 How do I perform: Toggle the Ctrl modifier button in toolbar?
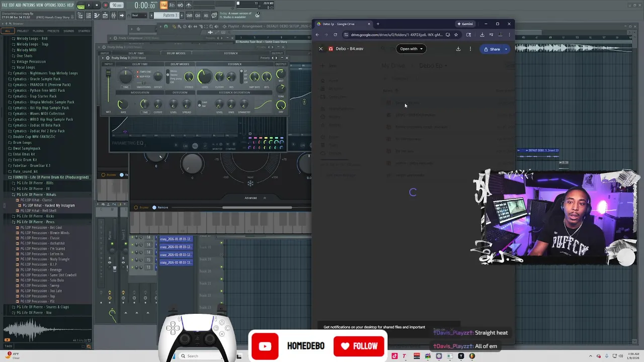[x=197, y=16]
